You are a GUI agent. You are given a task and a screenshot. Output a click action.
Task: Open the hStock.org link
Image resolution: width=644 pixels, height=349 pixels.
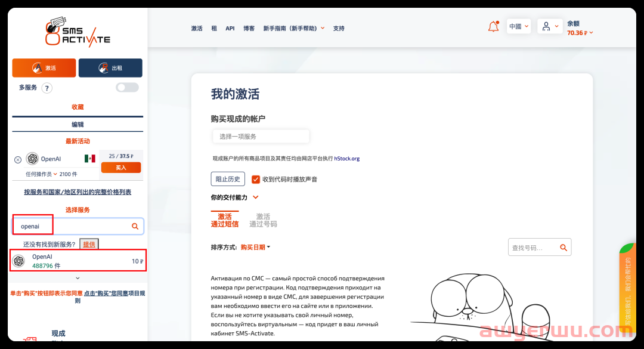(346, 158)
